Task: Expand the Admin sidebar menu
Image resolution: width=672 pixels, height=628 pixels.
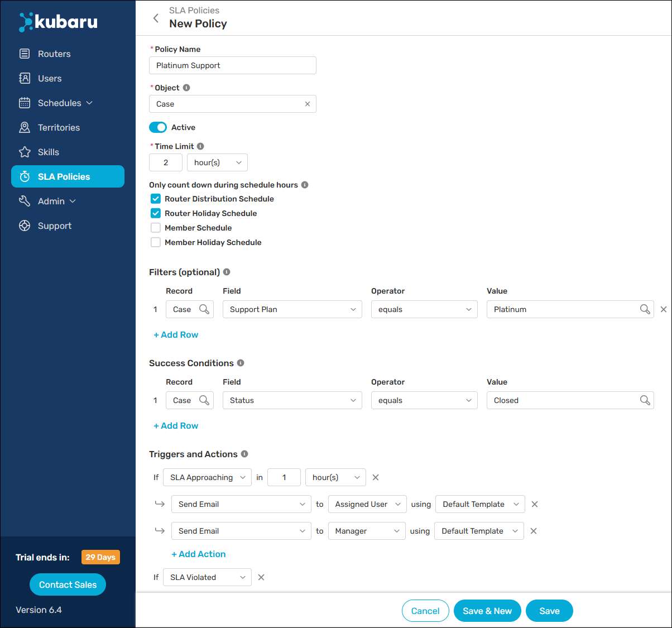Action: (56, 201)
